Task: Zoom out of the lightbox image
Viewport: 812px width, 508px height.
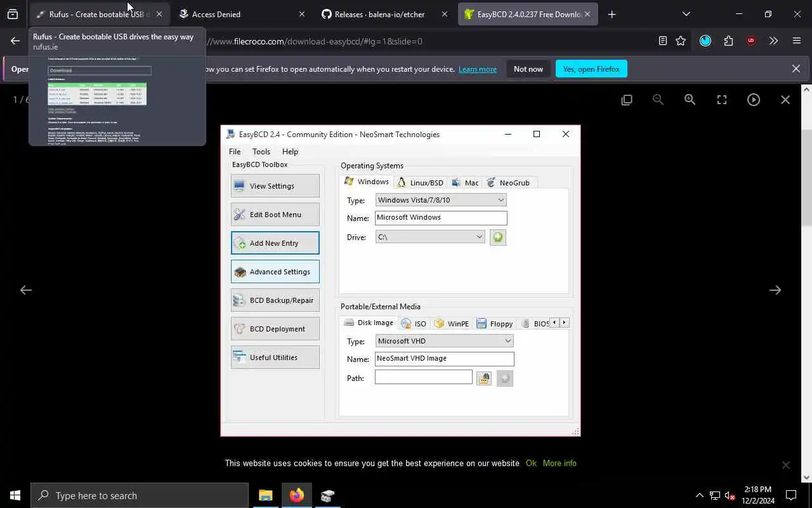Action: tap(658, 100)
